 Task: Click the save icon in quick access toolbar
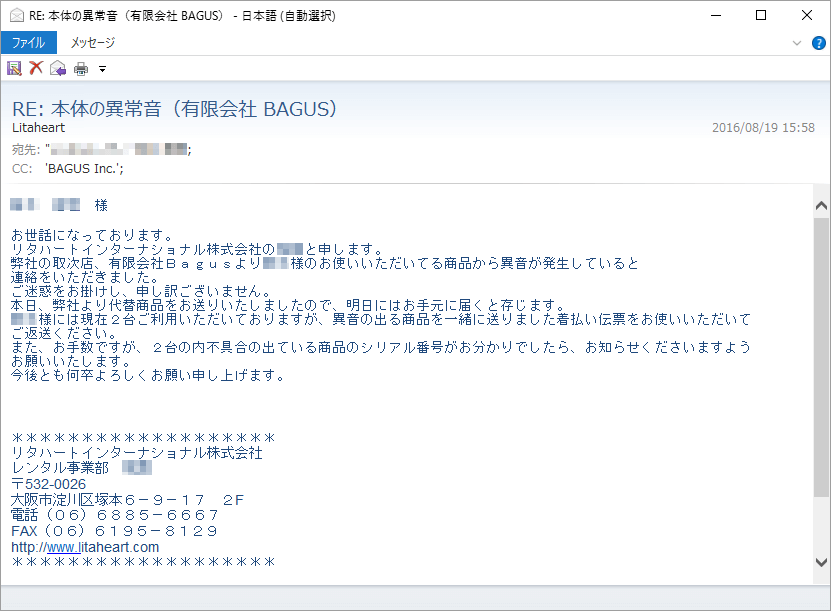14,68
